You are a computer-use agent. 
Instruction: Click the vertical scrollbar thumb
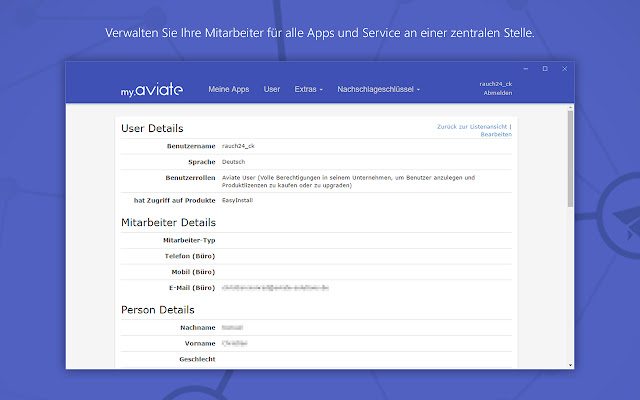click(x=570, y=158)
